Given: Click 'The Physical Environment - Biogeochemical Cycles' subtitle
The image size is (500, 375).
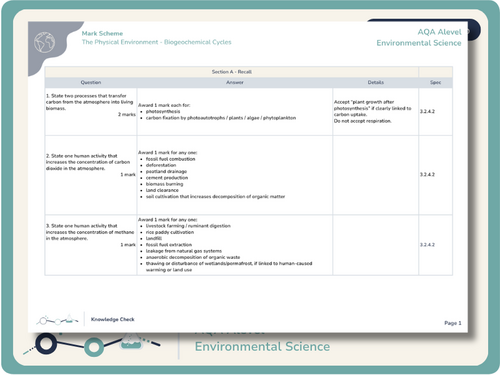Looking at the screenshot, I should pyautogui.click(x=156, y=42).
